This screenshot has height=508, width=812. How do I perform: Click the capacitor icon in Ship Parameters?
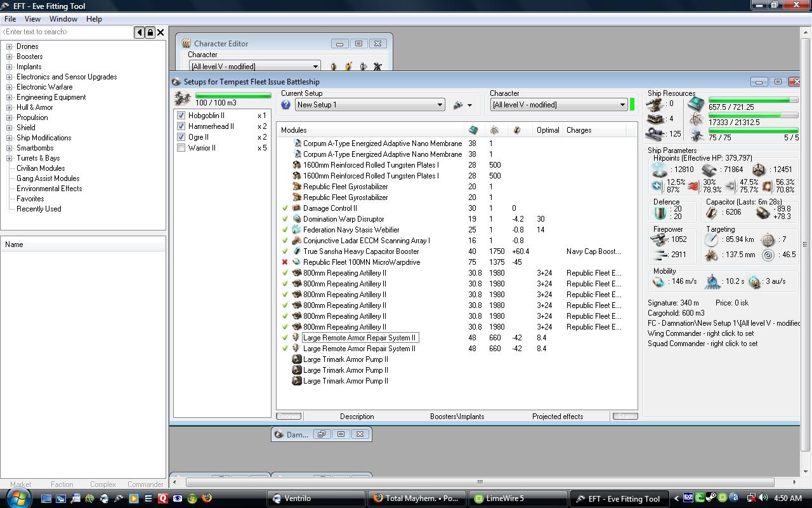click(712, 213)
